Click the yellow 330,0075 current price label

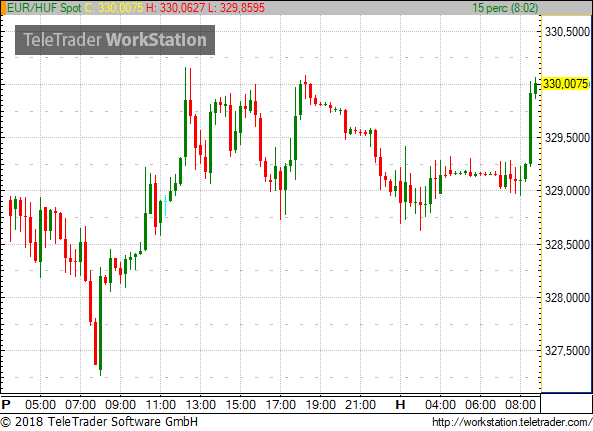click(566, 84)
